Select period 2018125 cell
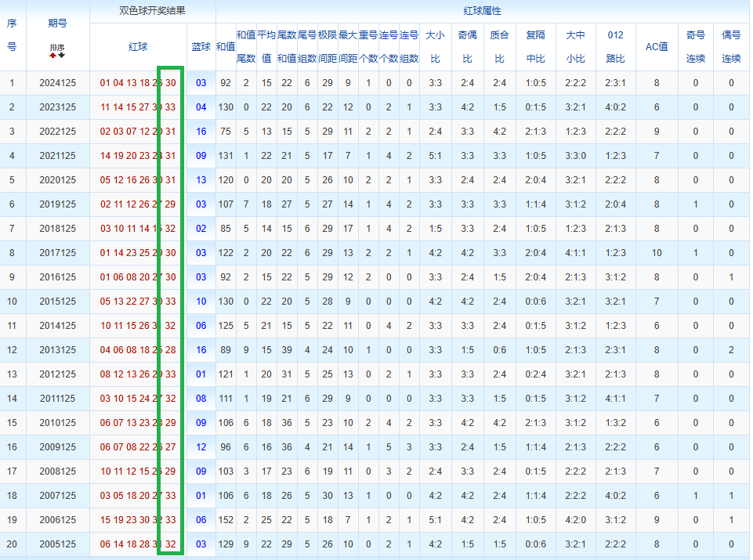Screen dimensions: 753x560 tap(58, 229)
